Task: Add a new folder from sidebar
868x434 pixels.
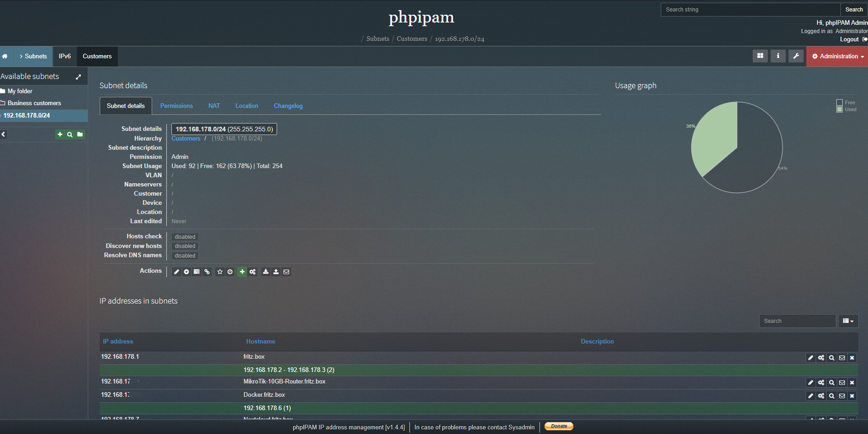Action: (x=80, y=135)
